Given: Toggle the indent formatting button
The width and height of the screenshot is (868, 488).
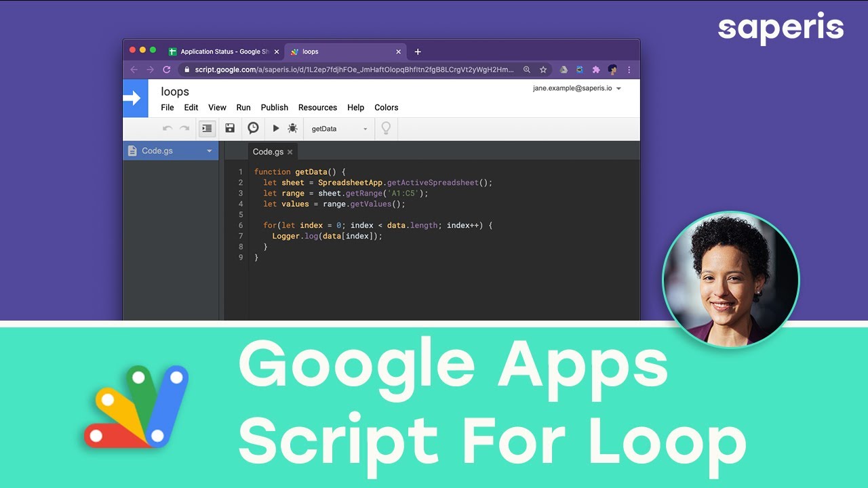Looking at the screenshot, I should pyautogui.click(x=208, y=128).
